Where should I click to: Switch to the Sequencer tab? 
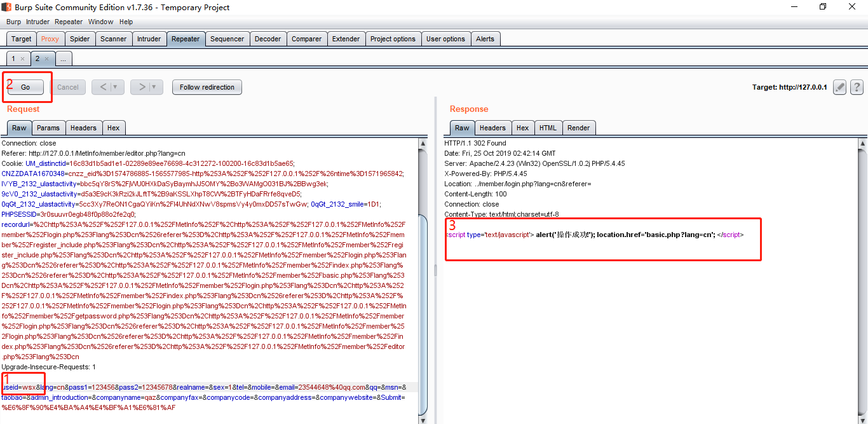pyautogui.click(x=227, y=39)
